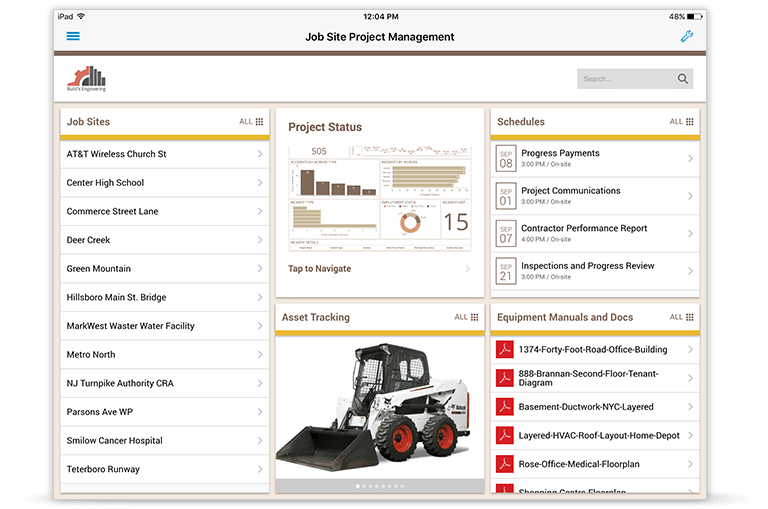Open Contractor Performance Report schedule
This screenshot has width=768, height=509.
pos(584,229)
